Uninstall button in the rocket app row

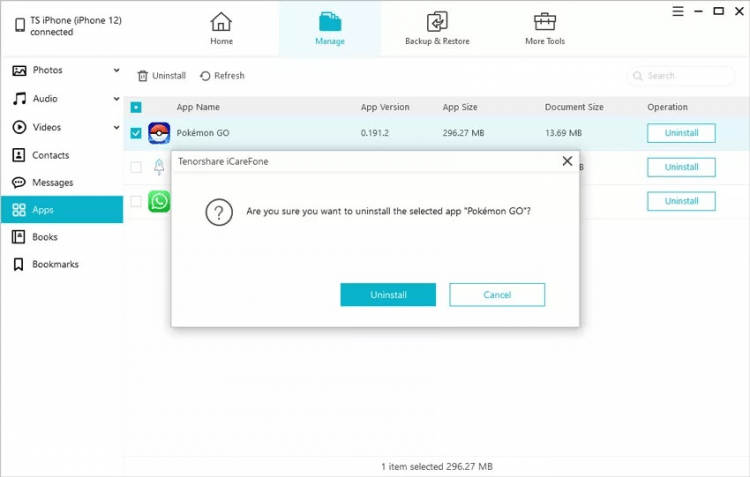tap(681, 167)
